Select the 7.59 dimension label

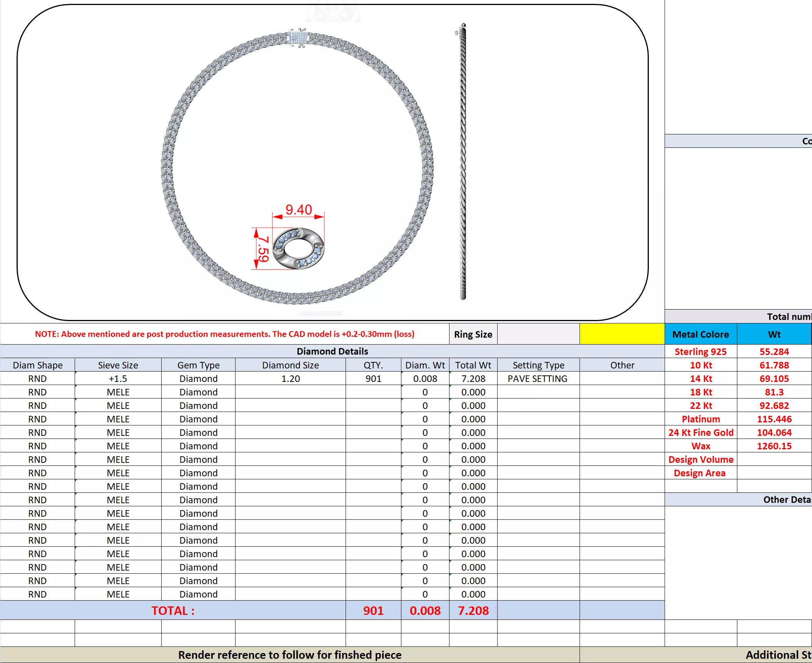263,249
